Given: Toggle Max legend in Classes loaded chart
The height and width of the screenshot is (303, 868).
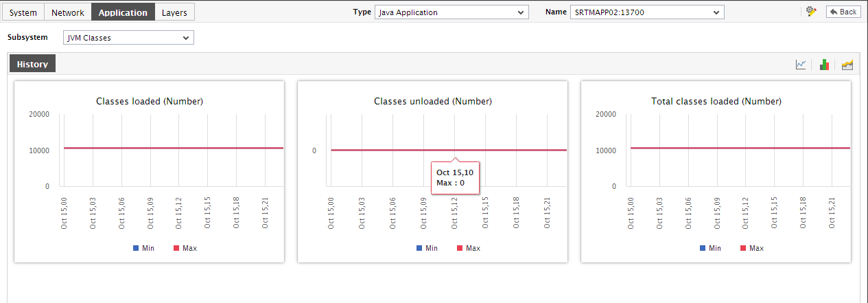Looking at the screenshot, I should [185, 248].
